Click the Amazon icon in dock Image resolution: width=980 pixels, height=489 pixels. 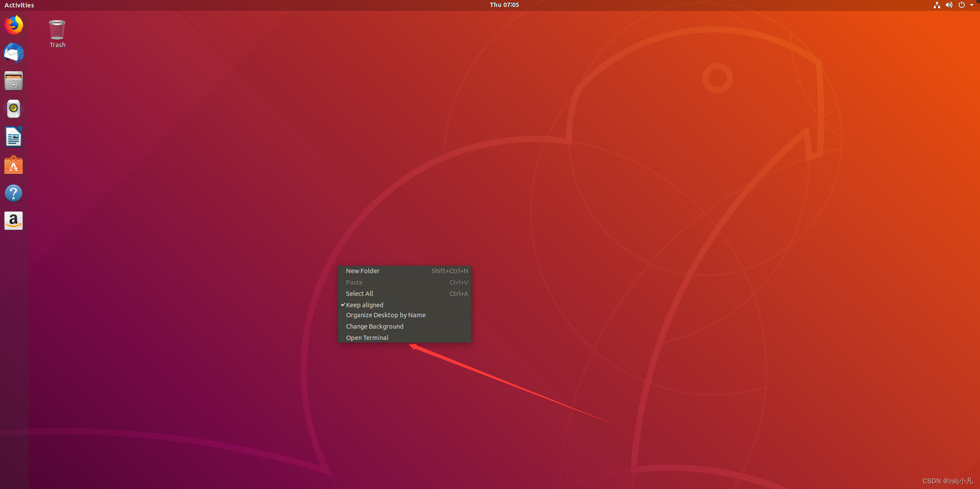[14, 222]
